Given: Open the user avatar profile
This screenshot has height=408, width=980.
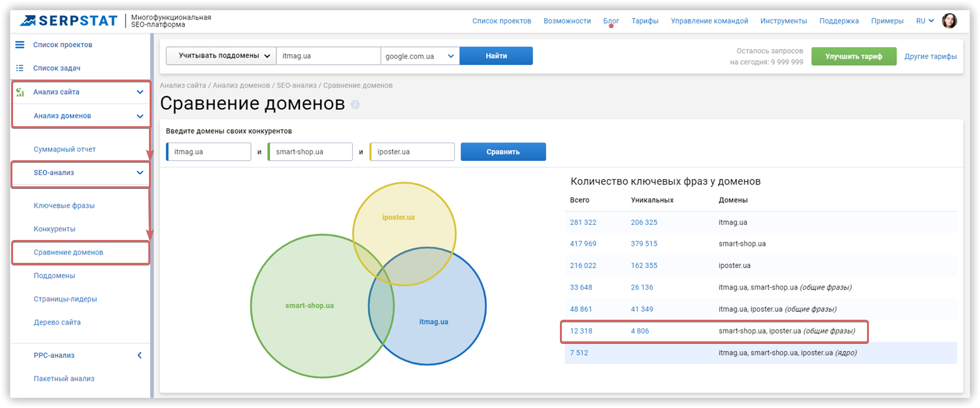Looking at the screenshot, I should tap(949, 21).
